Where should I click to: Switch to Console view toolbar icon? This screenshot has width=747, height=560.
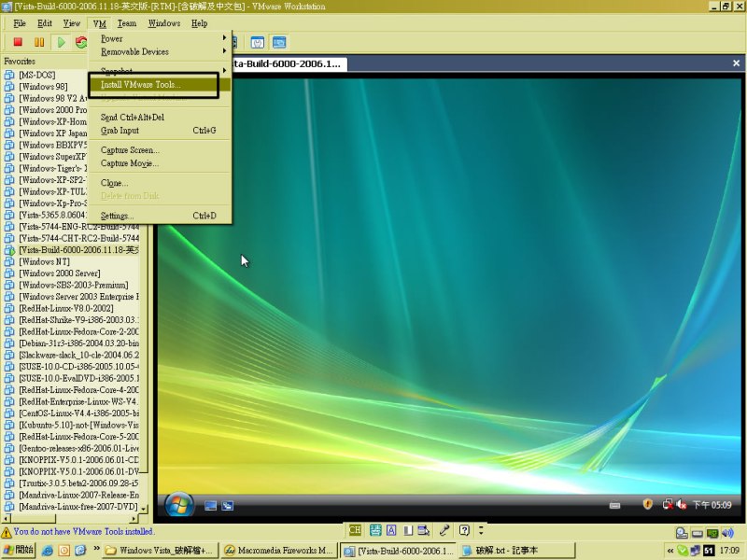279,42
